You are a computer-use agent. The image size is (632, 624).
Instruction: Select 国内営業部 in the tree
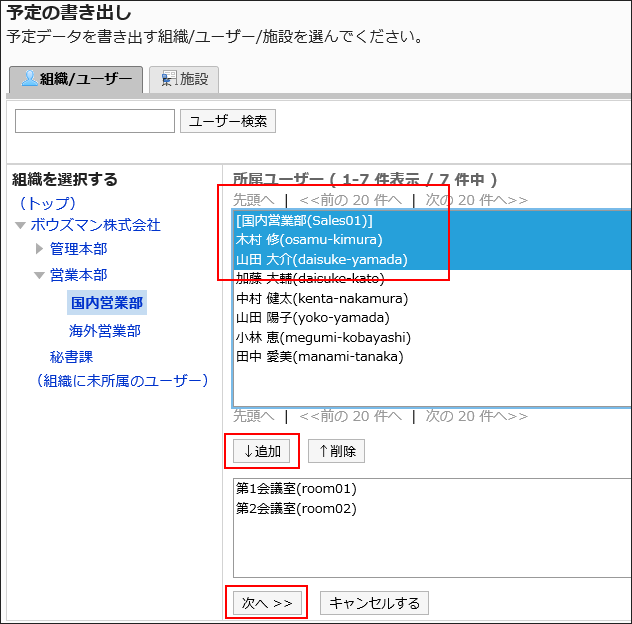click(x=107, y=303)
